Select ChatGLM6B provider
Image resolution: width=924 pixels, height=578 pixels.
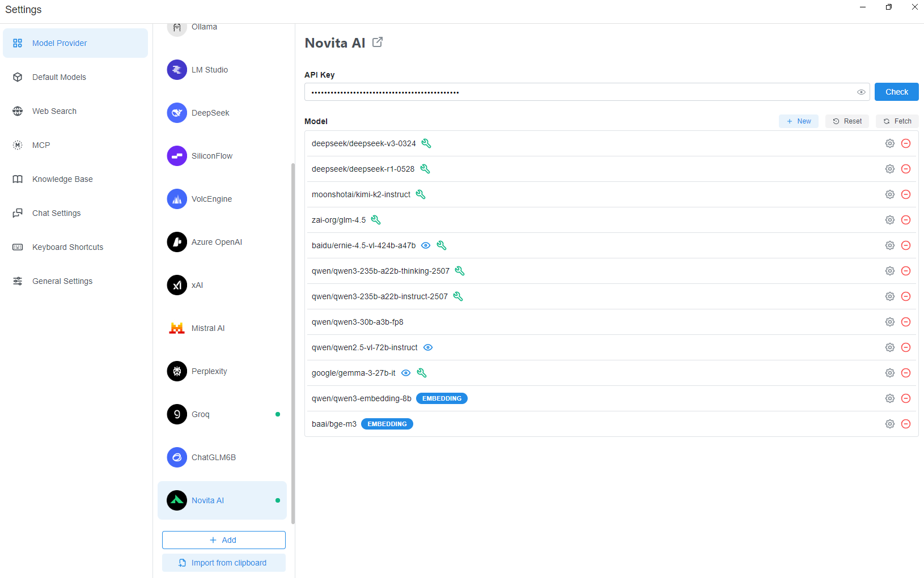click(222, 457)
